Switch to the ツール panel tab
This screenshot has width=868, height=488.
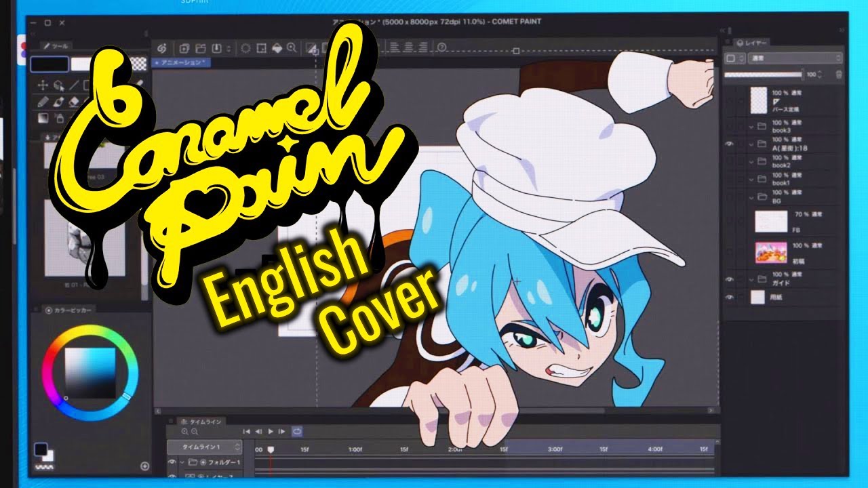[x=56, y=46]
